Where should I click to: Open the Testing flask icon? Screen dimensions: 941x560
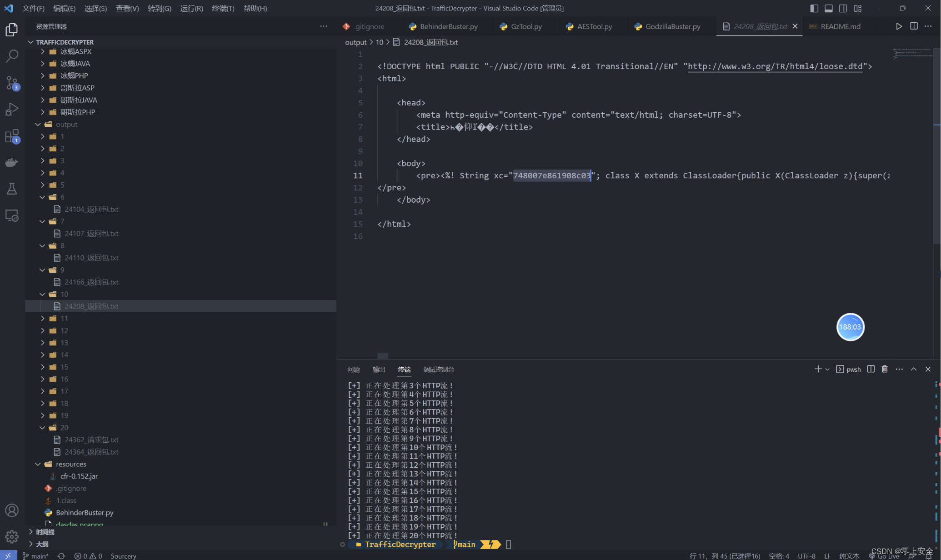click(12, 189)
